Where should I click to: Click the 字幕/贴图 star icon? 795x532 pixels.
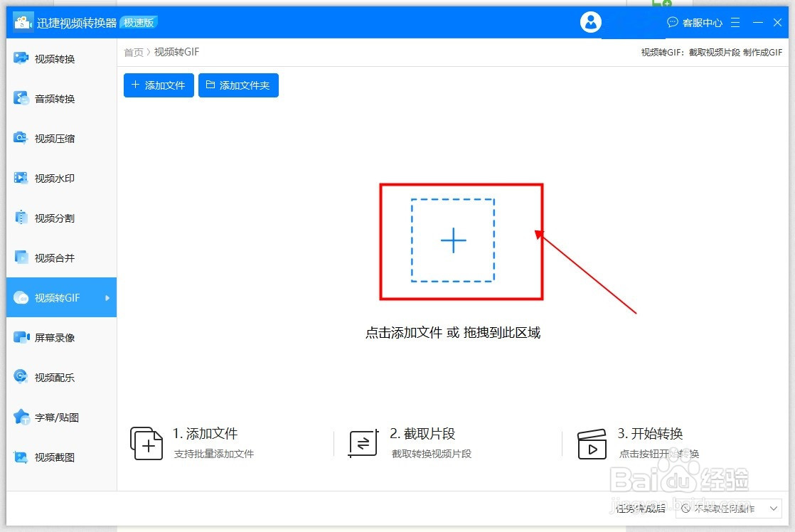(21, 417)
